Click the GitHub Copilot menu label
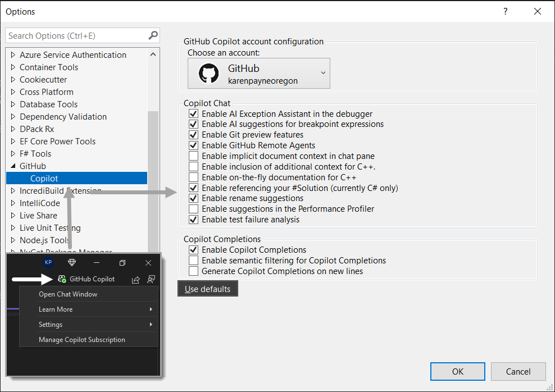 click(92, 279)
